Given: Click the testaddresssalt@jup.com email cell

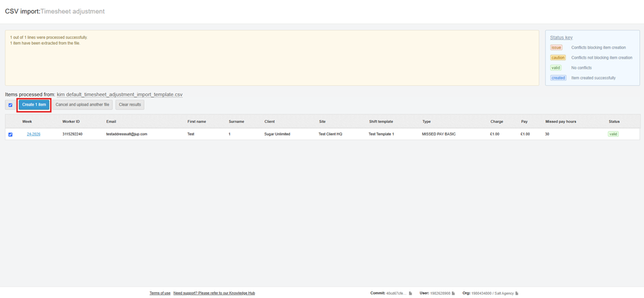Looking at the screenshot, I should point(127,134).
